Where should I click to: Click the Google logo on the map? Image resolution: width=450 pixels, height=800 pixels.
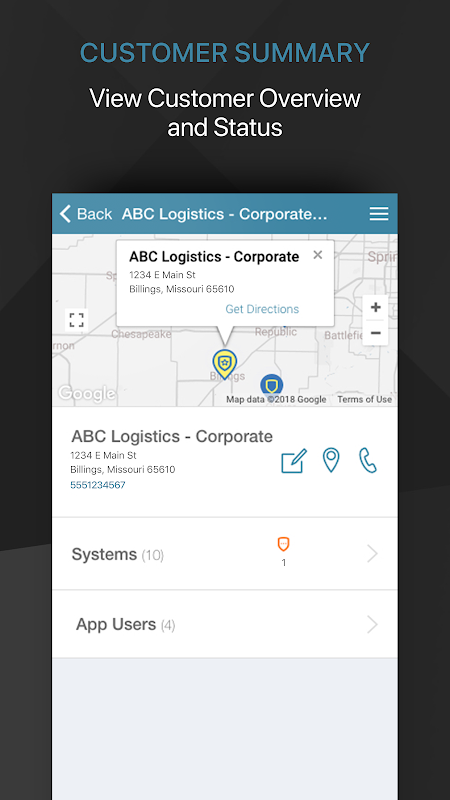(x=87, y=393)
